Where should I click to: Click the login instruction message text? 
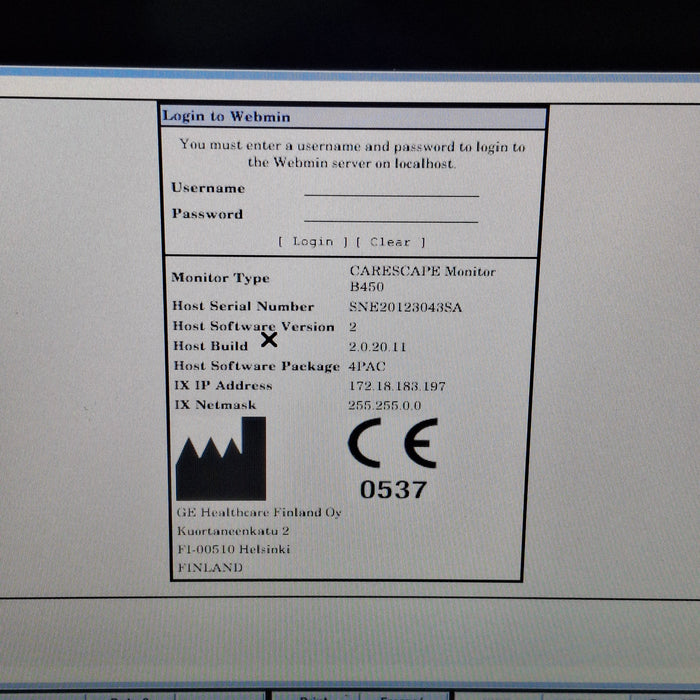(x=352, y=154)
